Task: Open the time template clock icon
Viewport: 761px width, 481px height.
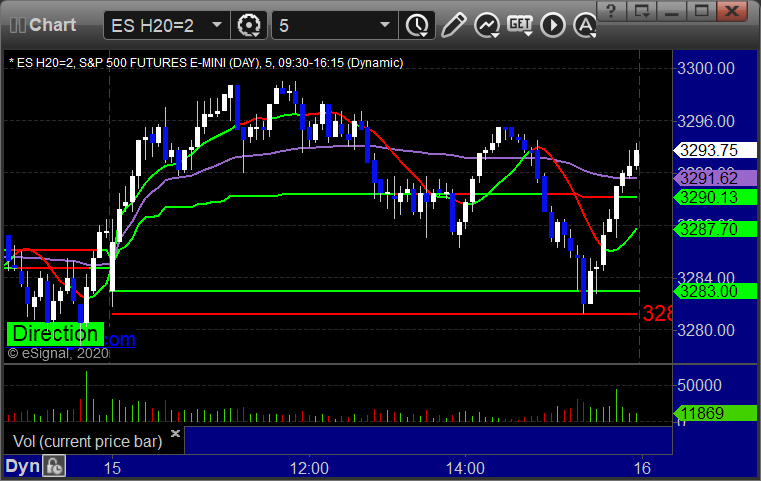Action: point(416,25)
